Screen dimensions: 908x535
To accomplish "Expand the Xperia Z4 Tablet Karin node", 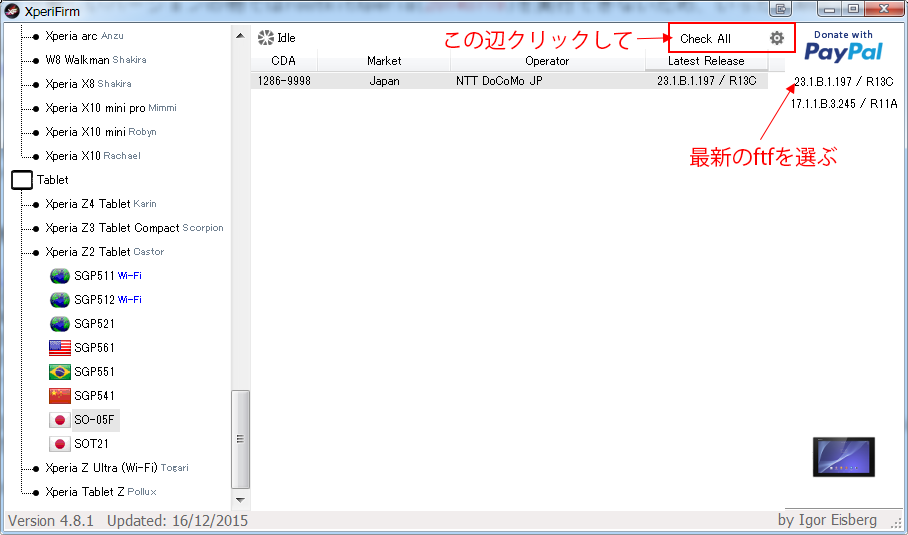I will [x=101, y=204].
